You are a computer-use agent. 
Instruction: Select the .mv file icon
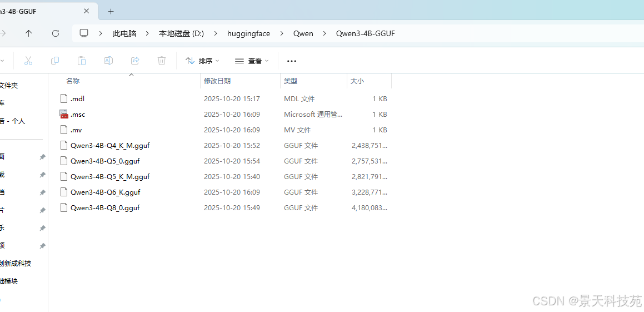point(63,130)
